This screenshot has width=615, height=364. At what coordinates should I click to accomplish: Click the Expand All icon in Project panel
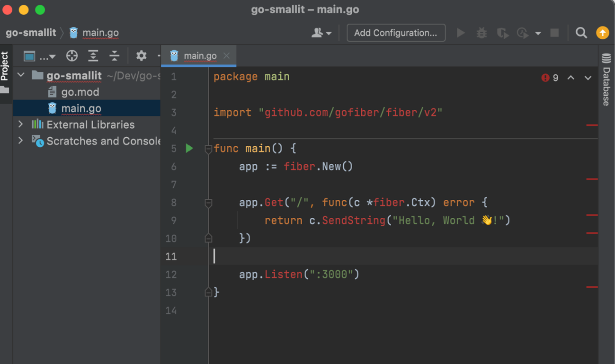click(93, 56)
